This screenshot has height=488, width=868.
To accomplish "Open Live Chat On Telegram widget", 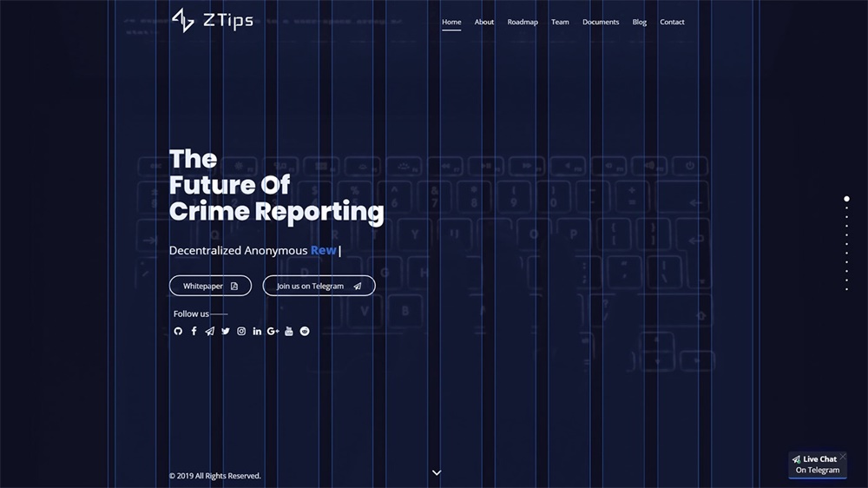I will pyautogui.click(x=817, y=465).
